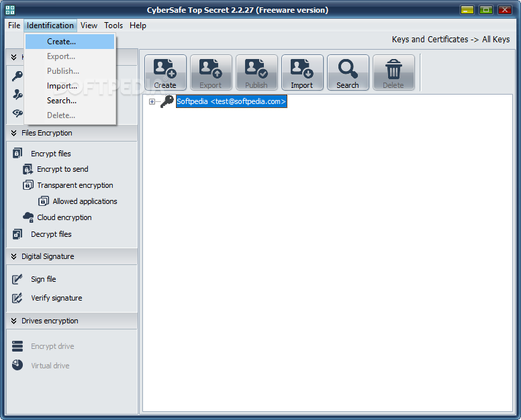Open the File menu
The image size is (521, 420).
14,25
